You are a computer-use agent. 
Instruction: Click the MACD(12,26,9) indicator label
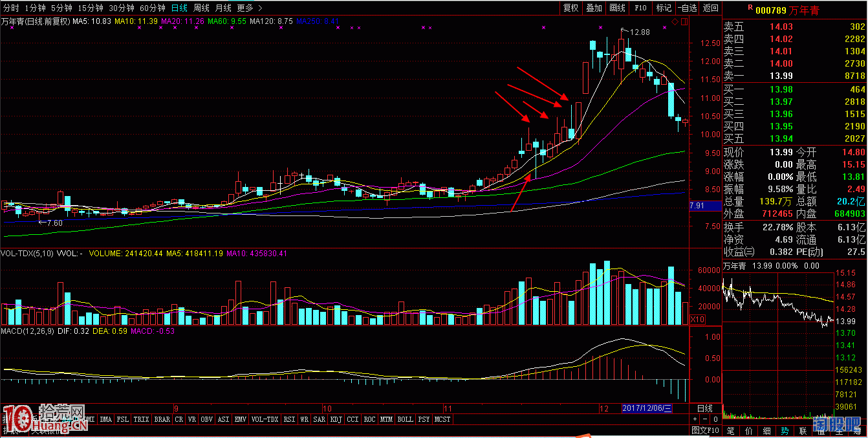[29, 331]
